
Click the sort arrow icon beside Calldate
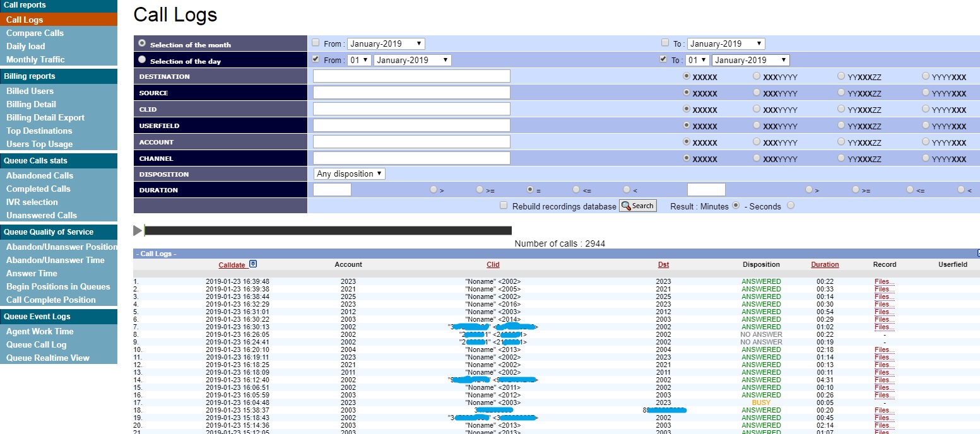click(x=253, y=264)
